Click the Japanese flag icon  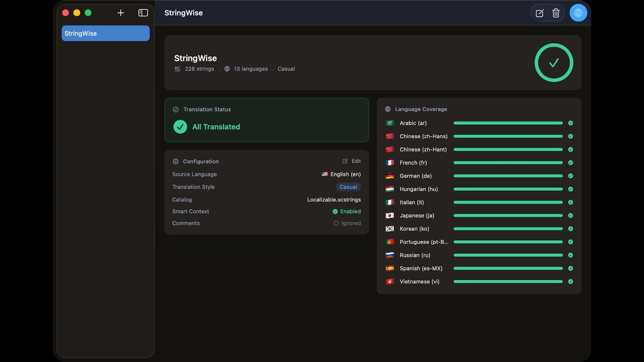pos(389,216)
